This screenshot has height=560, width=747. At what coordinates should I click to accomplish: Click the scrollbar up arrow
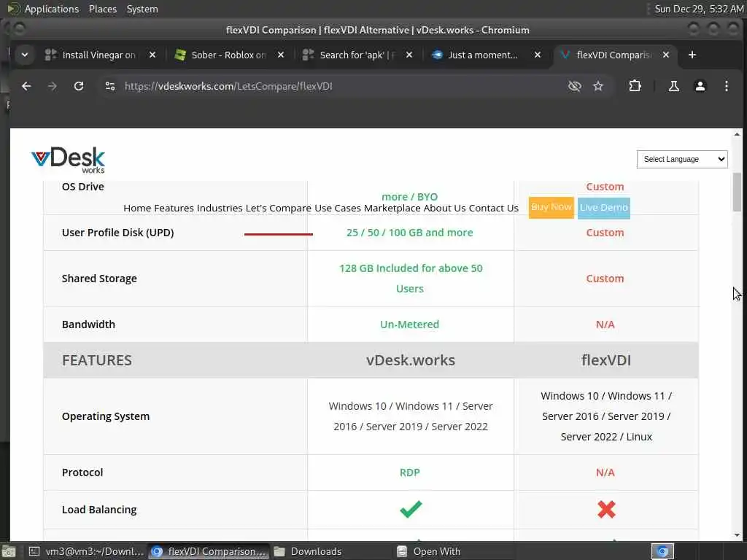click(x=737, y=135)
